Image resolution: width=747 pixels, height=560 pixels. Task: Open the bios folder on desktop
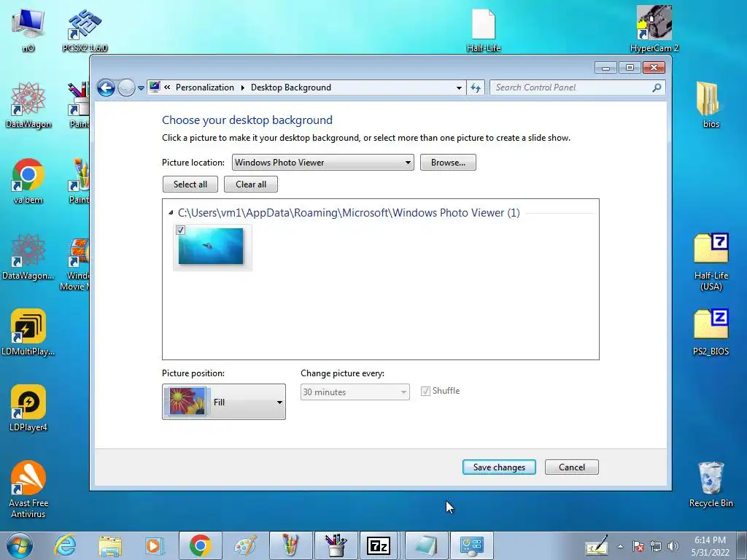[x=711, y=105]
